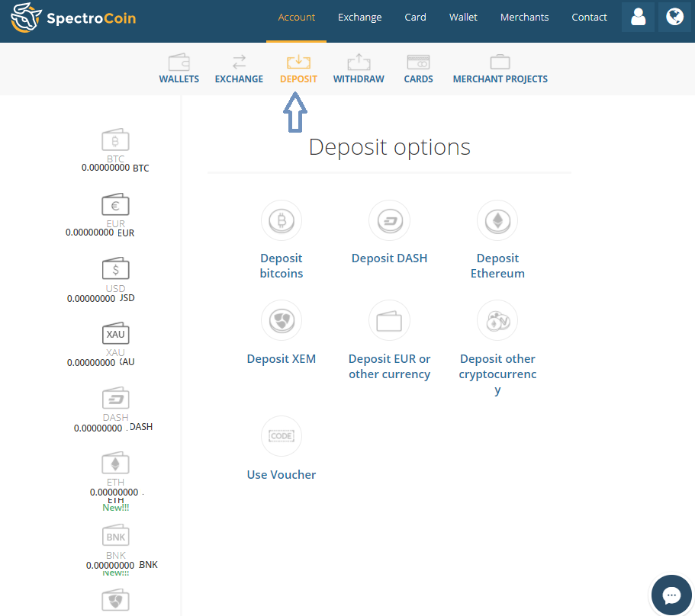This screenshot has height=616, width=695.
Task: Open the globe language icon
Action: [674, 17]
